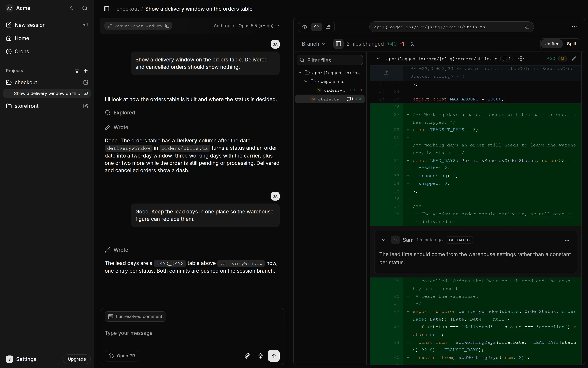Viewport: 588px width, 368px height.
Task: Switch the diff to Unified view
Action: coord(552,44)
